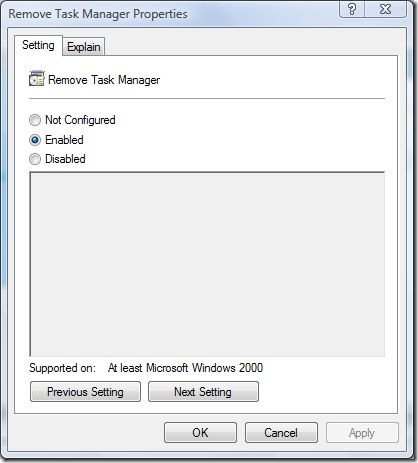
Task: Confirm with the OK button
Action: 200,433
